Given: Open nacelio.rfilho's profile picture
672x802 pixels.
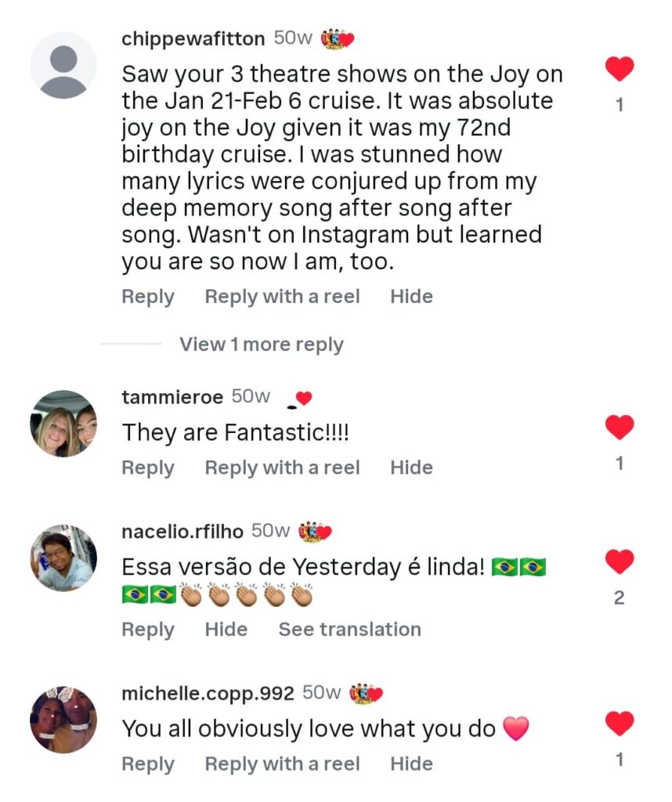Looking at the screenshot, I should pyautogui.click(x=63, y=558).
